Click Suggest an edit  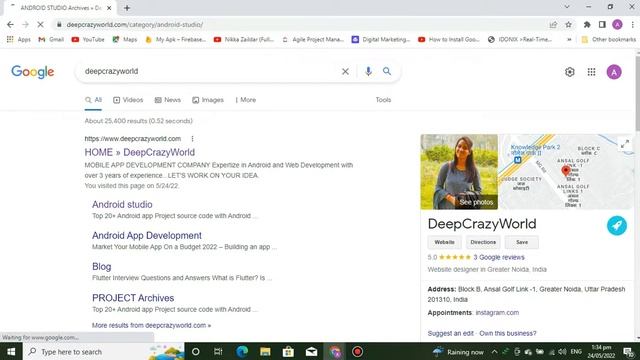coord(451,333)
